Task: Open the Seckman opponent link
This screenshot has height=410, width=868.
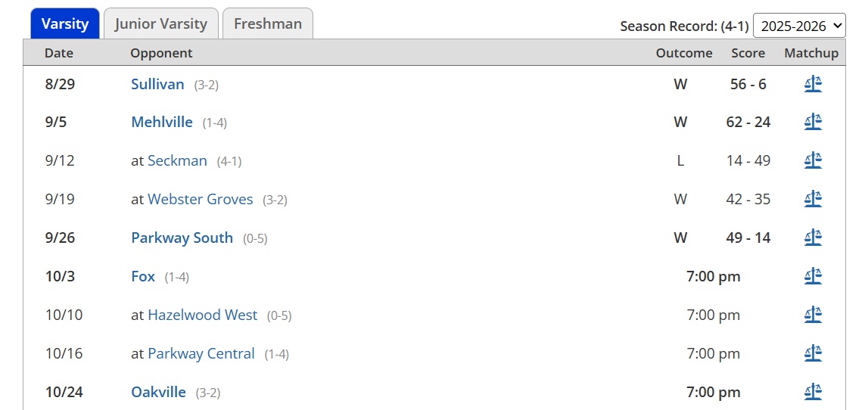Action: coord(177,160)
